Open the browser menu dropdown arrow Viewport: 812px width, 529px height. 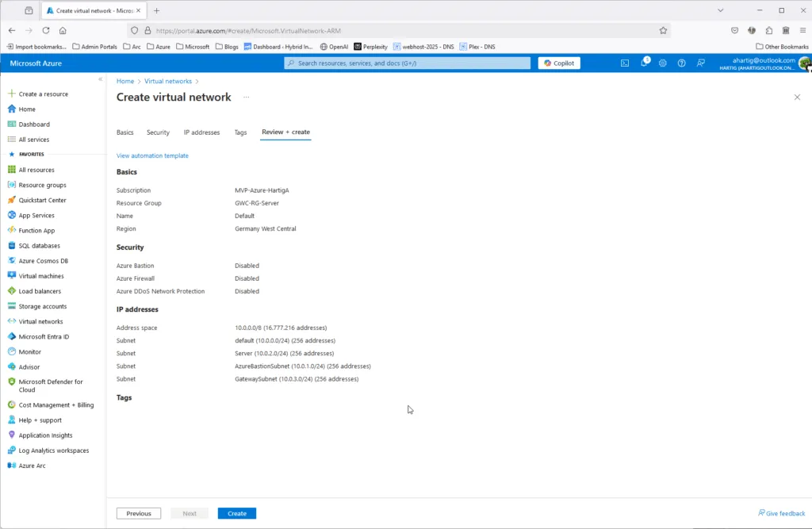pos(719,10)
